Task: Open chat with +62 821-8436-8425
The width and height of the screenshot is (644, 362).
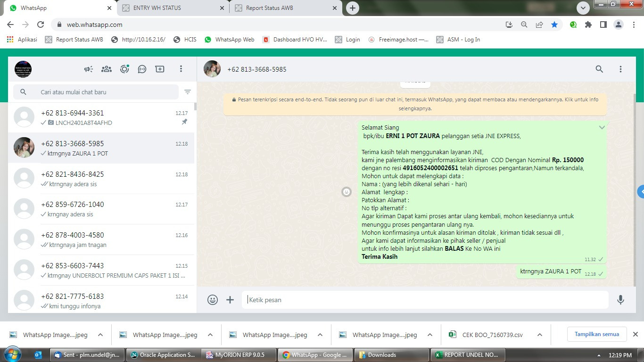Action: click(x=101, y=179)
